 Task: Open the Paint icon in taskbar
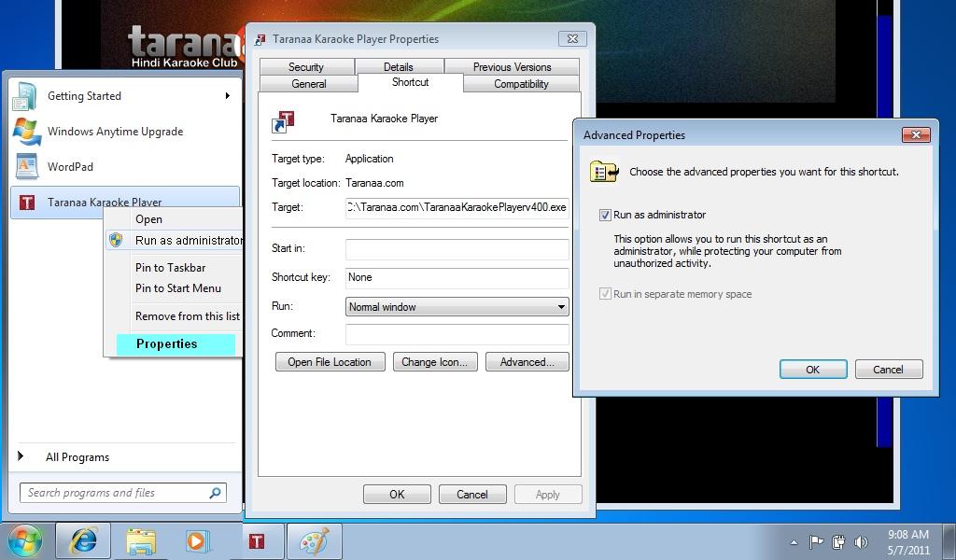click(x=314, y=541)
